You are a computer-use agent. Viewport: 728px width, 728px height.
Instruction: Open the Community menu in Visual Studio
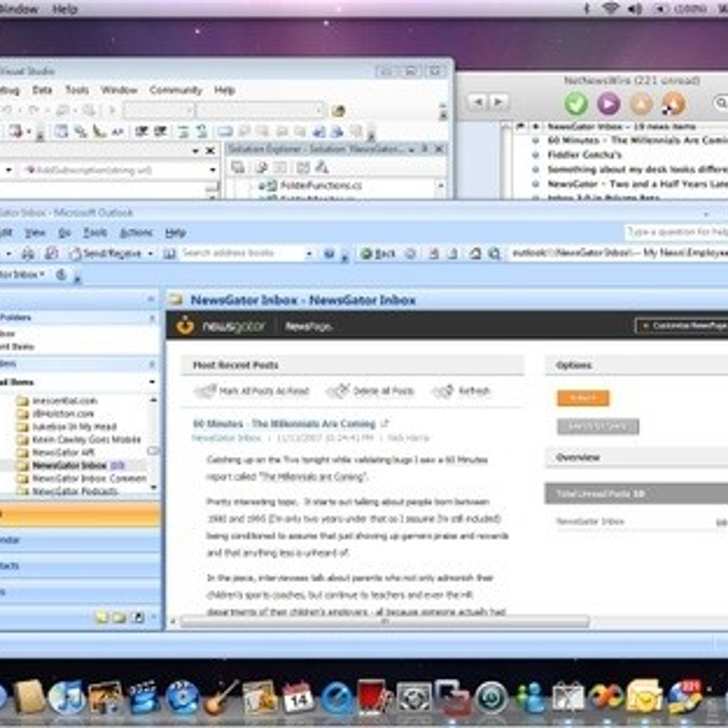click(175, 90)
